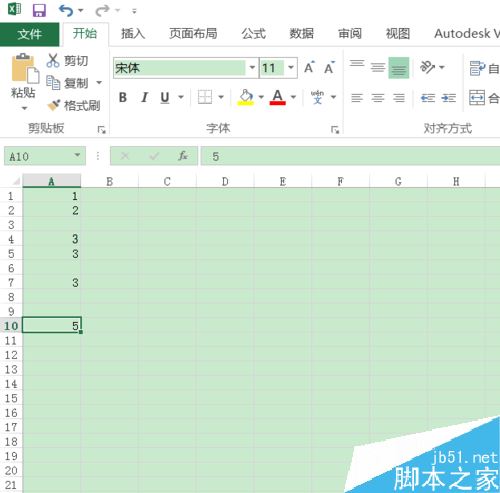Open the undo history dropdown arrow
The width and height of the screenshot is (500, 493).
[81, 11]
